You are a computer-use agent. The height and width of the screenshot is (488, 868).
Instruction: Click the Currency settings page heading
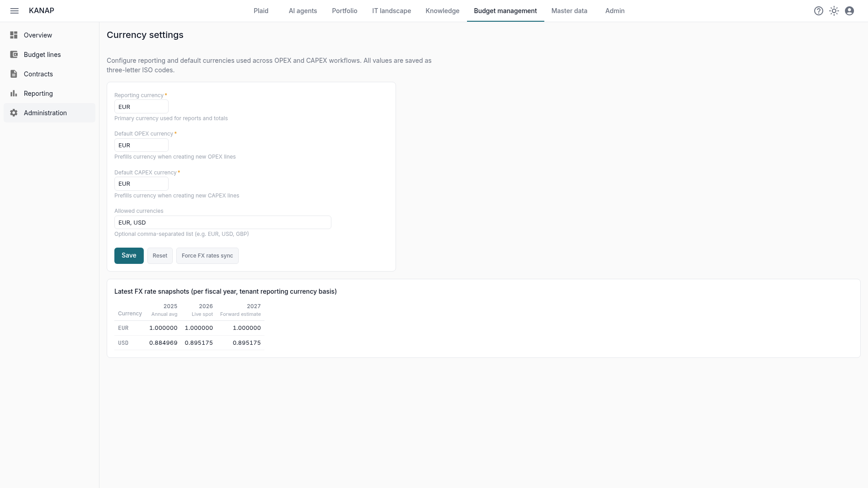pos(145,35)
